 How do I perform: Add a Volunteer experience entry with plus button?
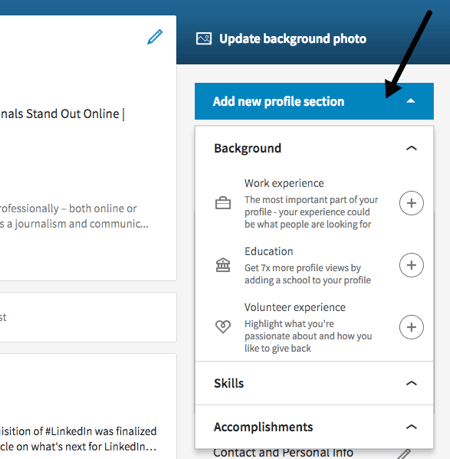coord(411,327)
